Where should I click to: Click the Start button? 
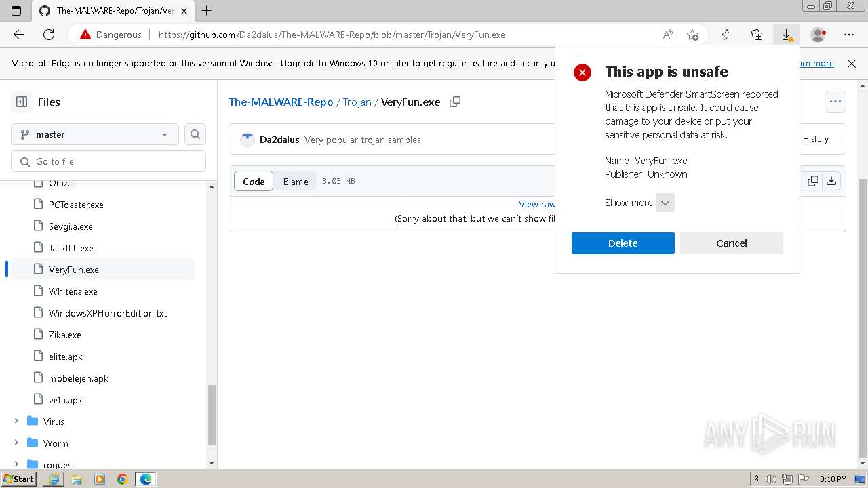click(19, 479)
